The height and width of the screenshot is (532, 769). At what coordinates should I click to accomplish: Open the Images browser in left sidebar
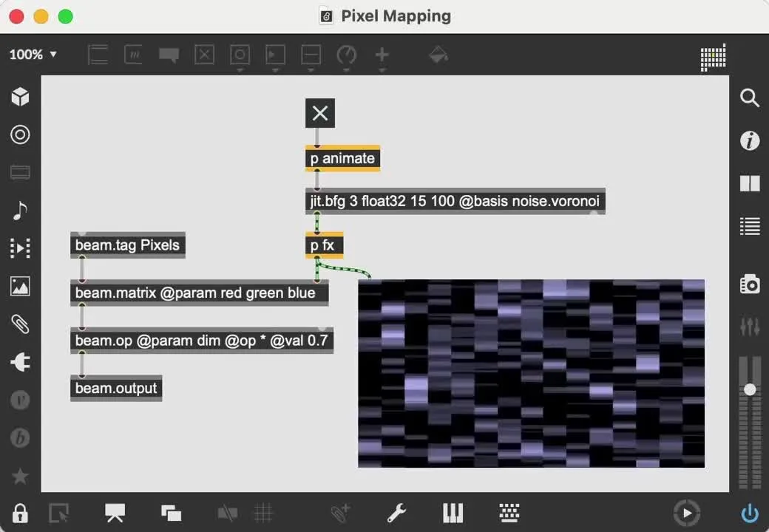20,286
